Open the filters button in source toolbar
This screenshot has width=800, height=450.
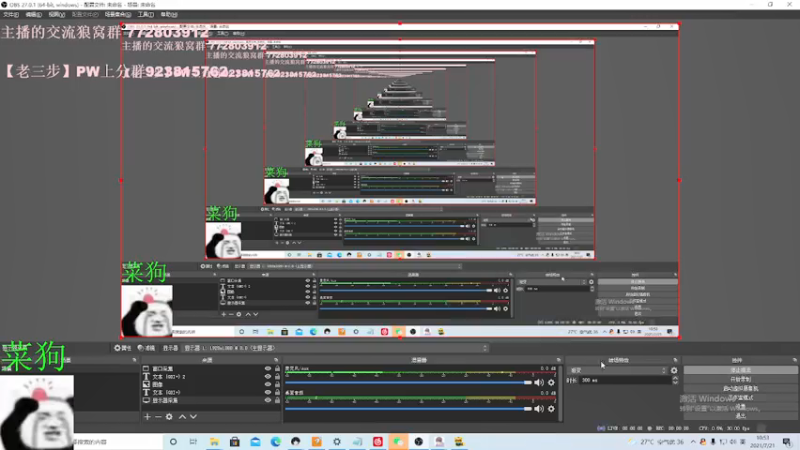point(146,348)
